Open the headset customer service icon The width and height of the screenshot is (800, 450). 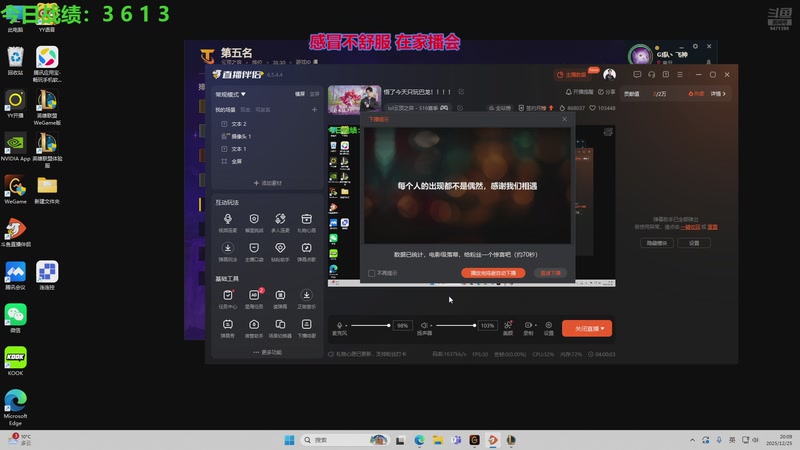point(652,74)
